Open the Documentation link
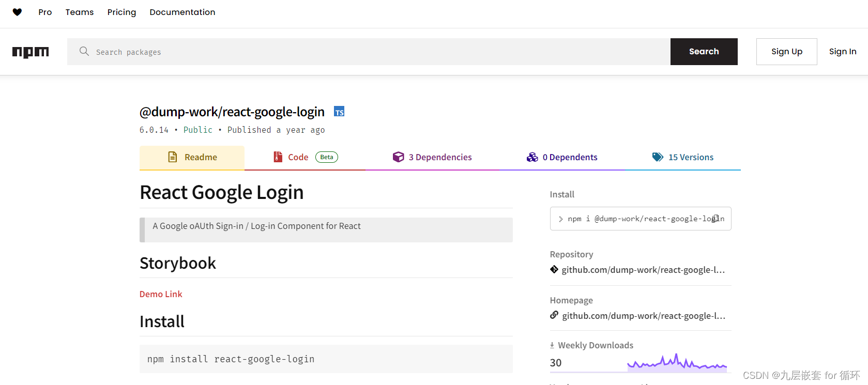Viewport: 868px width, 385px height. [182, 12]
